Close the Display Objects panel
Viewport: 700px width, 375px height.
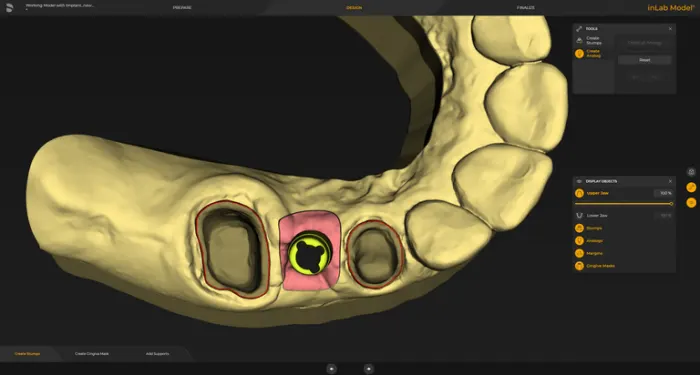point(670,181)
